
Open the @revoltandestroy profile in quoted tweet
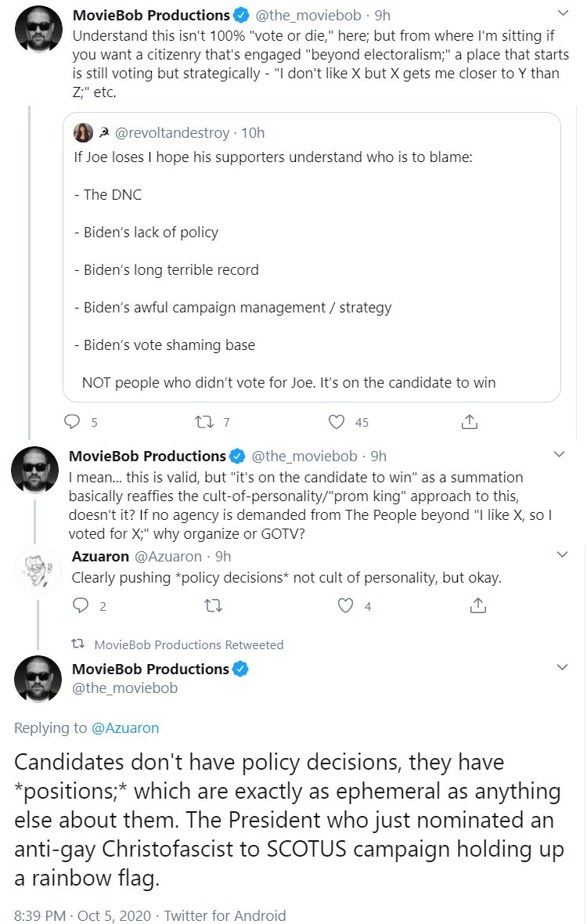click(172, 133)
